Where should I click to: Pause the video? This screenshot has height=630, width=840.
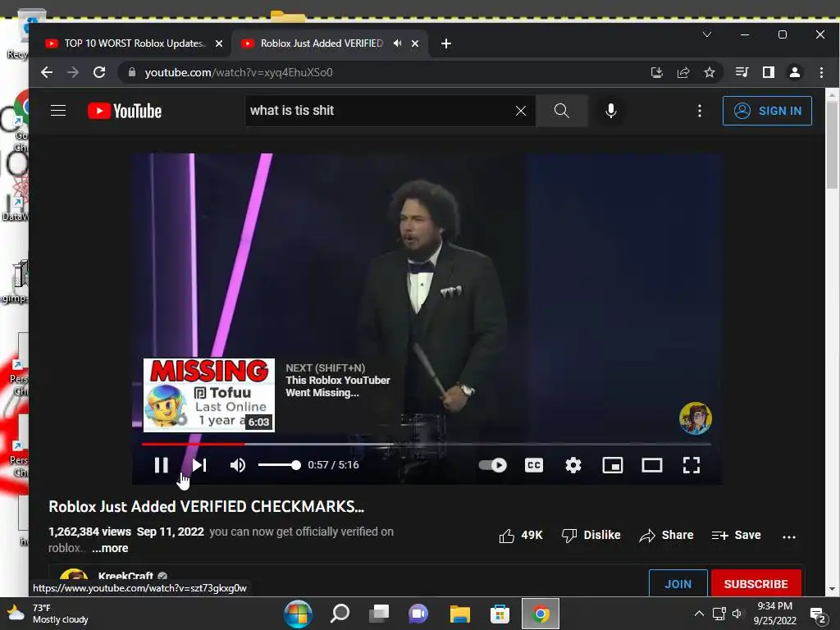(x=162, y=465)
